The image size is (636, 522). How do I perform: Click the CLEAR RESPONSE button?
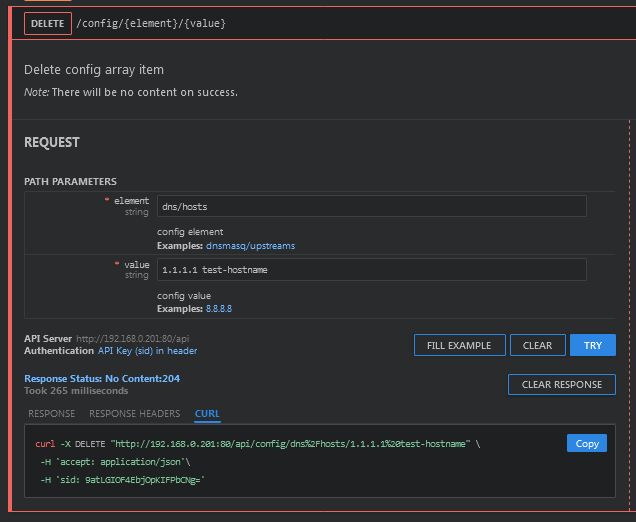point(561,384)
